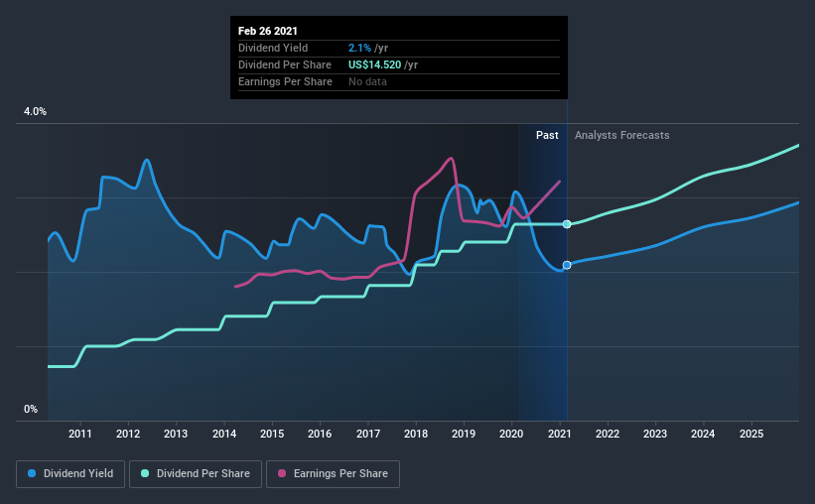Click the 0% y-axis label

(31, 409)
